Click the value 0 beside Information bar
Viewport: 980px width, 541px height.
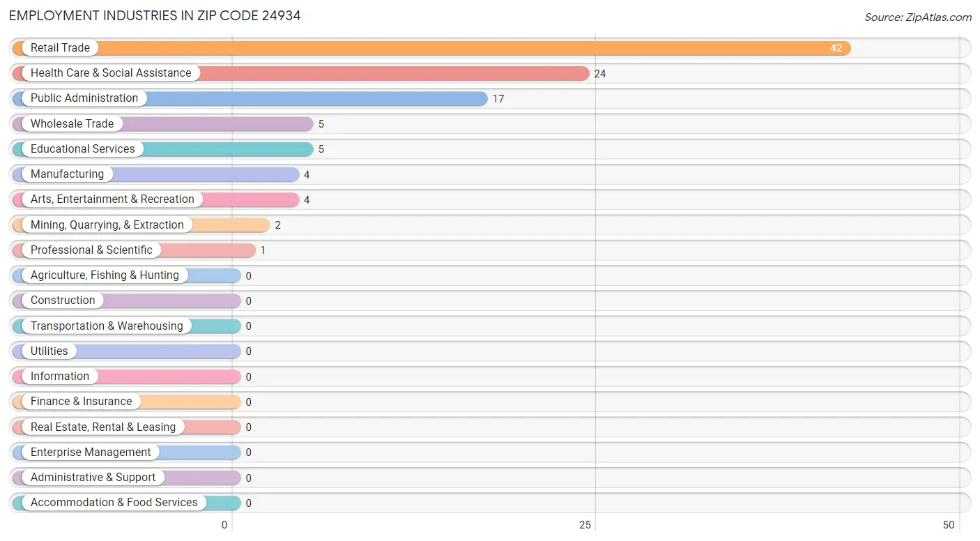tap(248, 377)
